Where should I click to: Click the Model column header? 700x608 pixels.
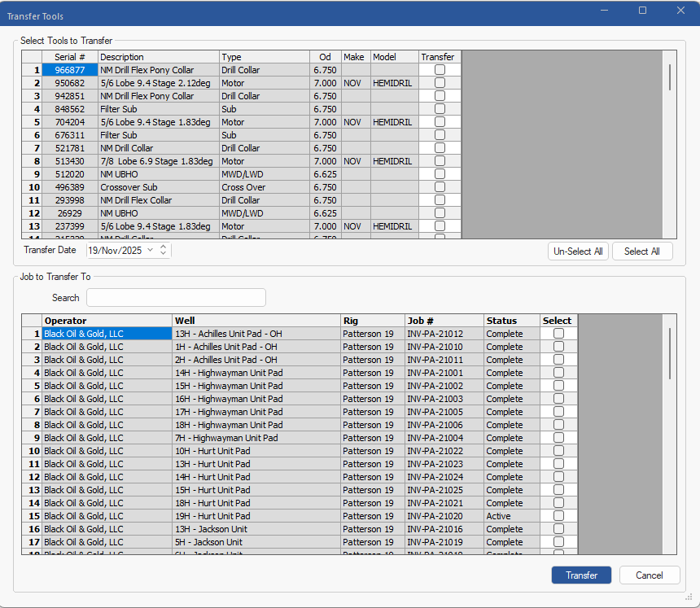(395, 57)
